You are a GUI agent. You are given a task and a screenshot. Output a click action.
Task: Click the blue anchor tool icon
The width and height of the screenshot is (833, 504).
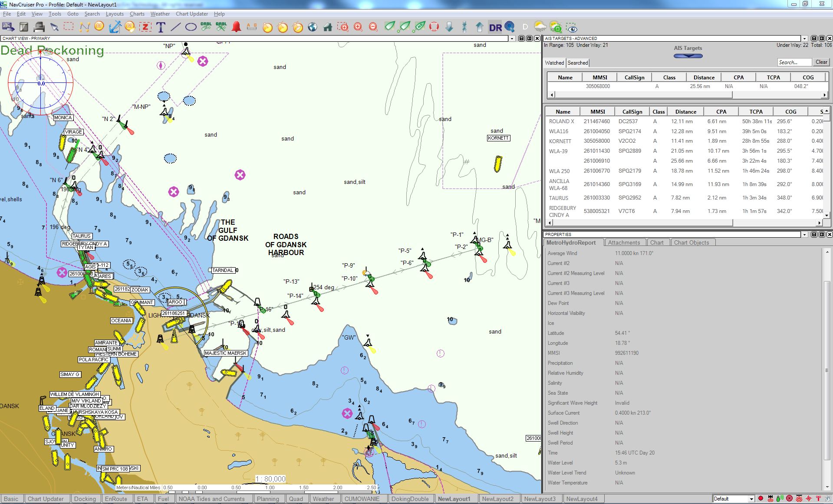click(x=115, y=27)
